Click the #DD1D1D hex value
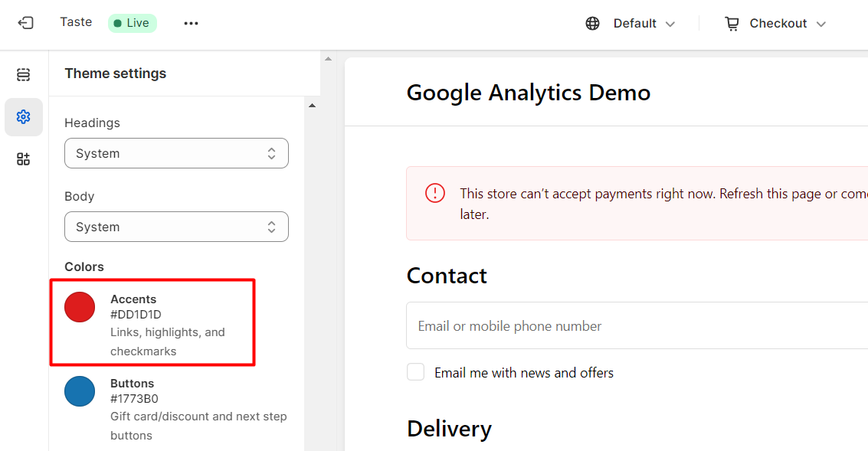The image size is (868, 451). [136, 314]
